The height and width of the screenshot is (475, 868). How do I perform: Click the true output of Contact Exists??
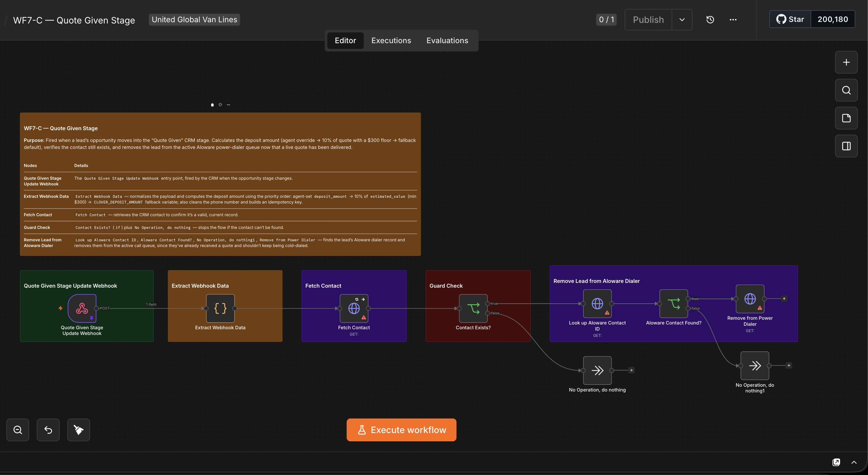[x=488, y=304]
